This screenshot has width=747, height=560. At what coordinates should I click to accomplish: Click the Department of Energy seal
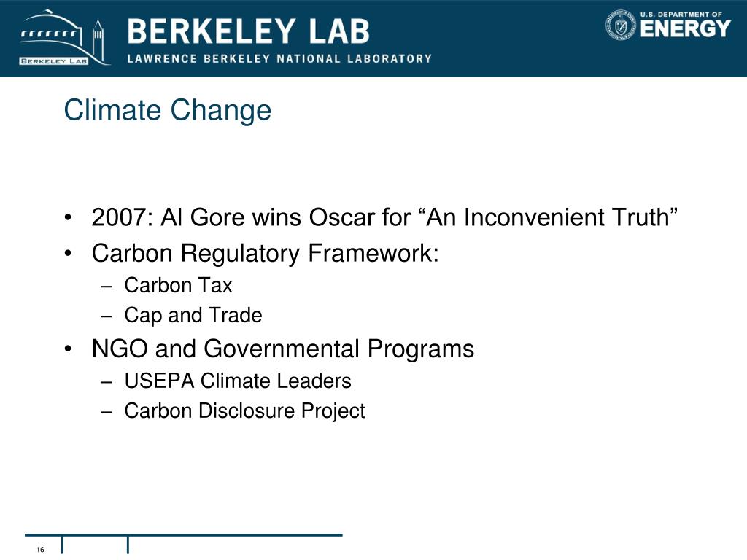tap(620, 25)
